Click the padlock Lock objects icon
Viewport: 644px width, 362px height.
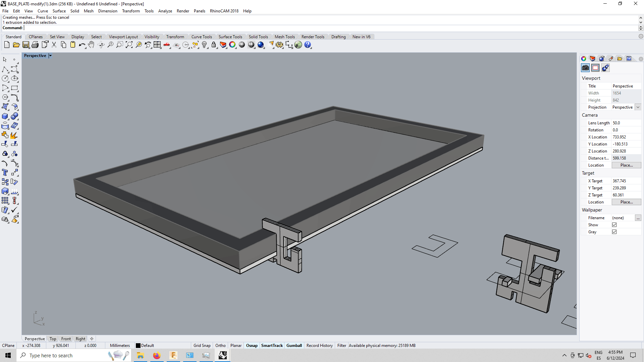coord(214,45)
